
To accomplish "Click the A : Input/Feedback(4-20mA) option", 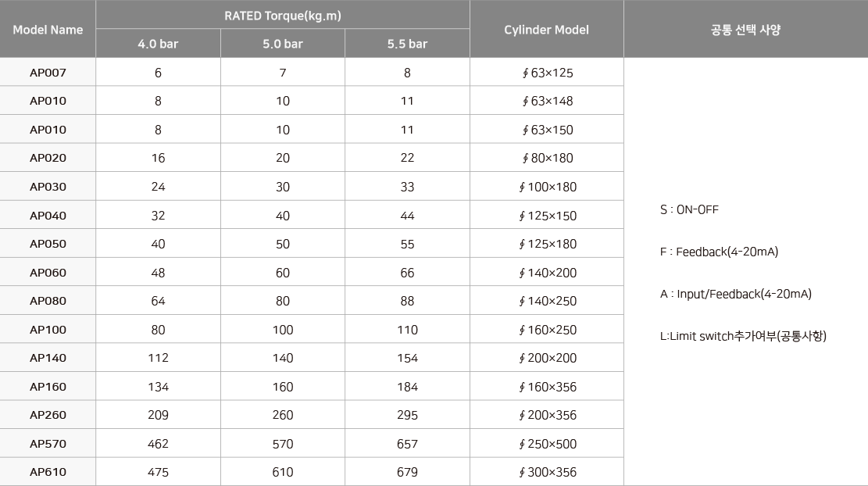I will click(735, 294).
